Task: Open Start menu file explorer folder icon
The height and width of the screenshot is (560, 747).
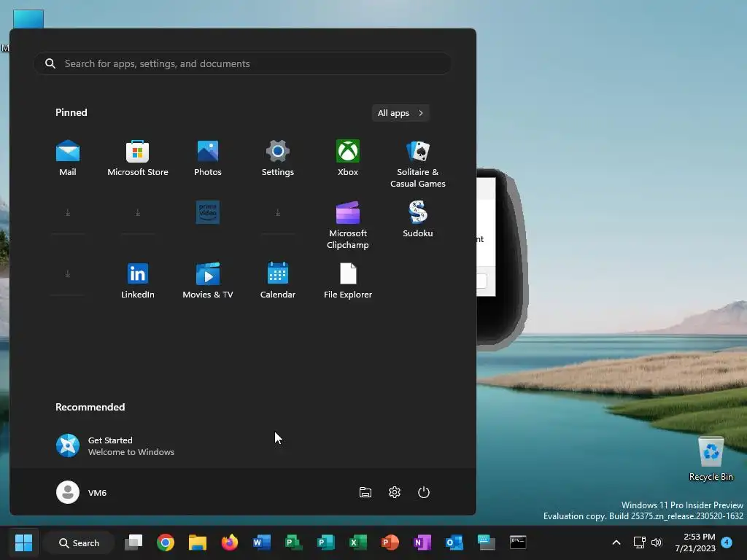Action: click(x=365, y=492)
